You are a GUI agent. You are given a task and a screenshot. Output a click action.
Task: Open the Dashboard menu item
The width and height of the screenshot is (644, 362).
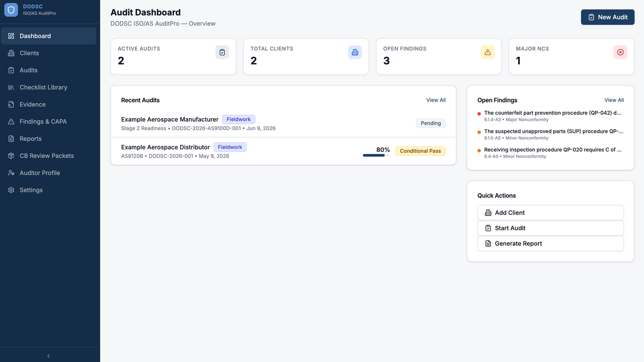(49, 36)
